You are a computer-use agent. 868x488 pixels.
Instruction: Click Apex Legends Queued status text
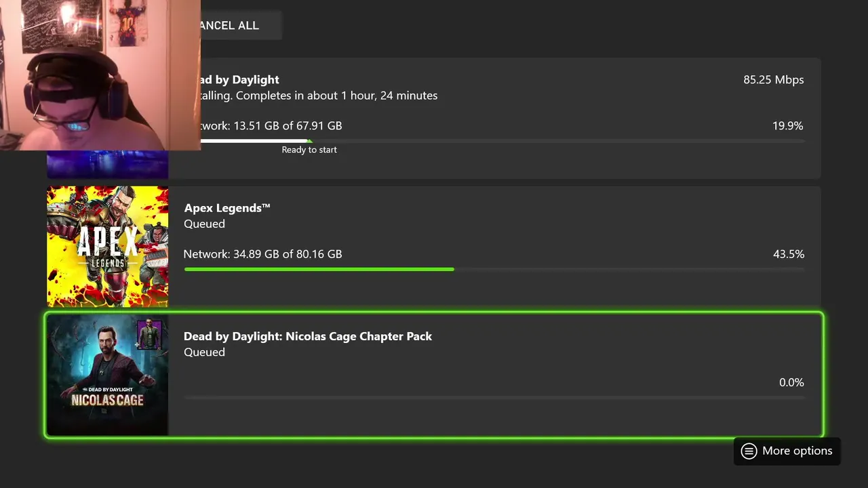(204, 224)
